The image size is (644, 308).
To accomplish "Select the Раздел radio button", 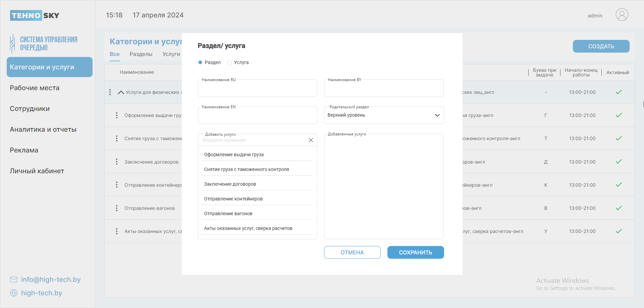I will [200, 62].
